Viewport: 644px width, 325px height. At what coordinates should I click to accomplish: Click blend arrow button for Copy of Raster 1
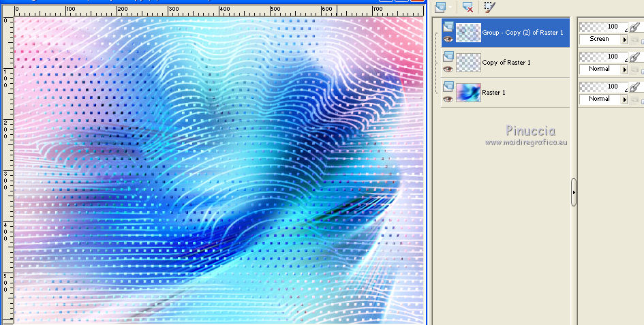pyautogui.click(x=625, y=69)
